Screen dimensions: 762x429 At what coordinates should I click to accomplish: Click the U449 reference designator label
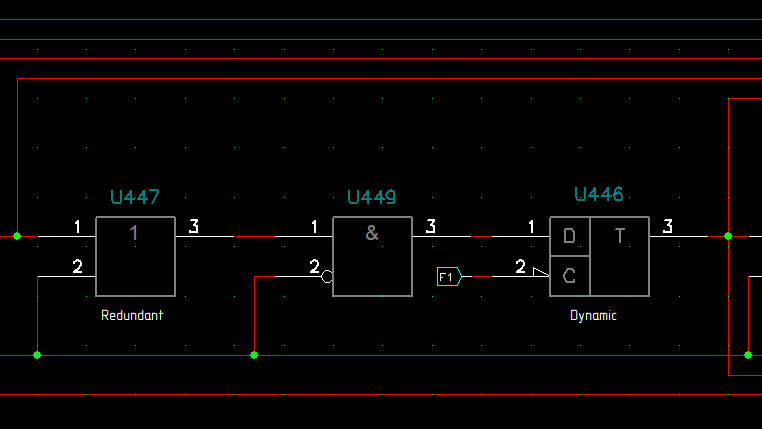pos(372,198)
